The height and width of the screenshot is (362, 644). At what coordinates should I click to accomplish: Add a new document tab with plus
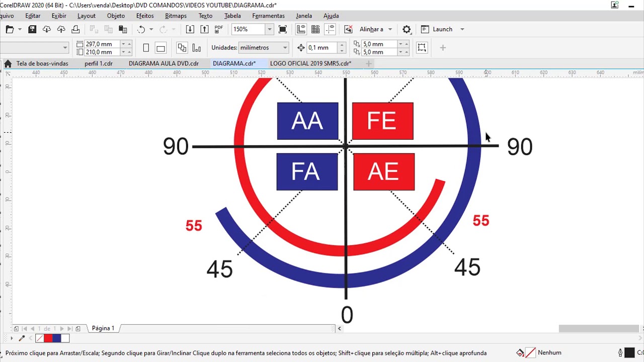tap(368, 64)
